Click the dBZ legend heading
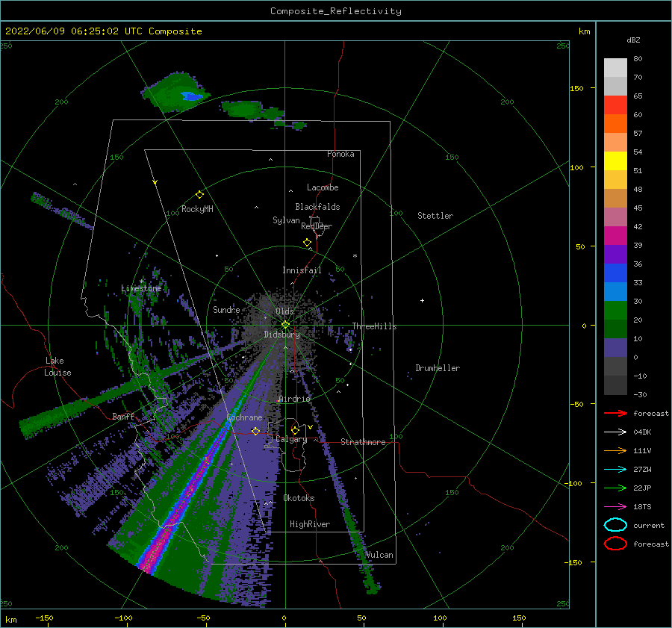Image resolution: width=672 pixels, height=628 pixels. [633, 40]
